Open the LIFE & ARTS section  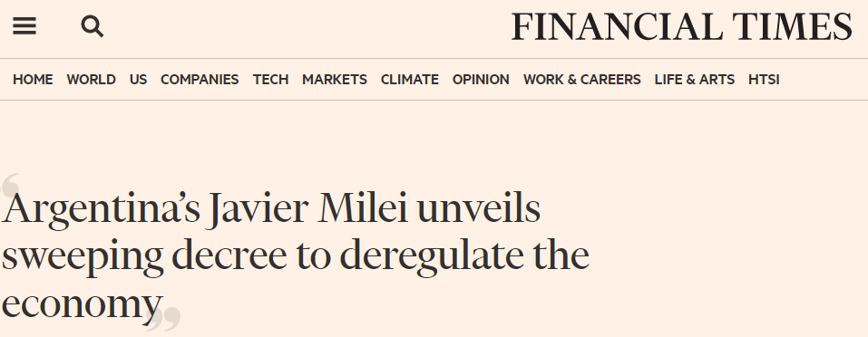tap(695, 80)
